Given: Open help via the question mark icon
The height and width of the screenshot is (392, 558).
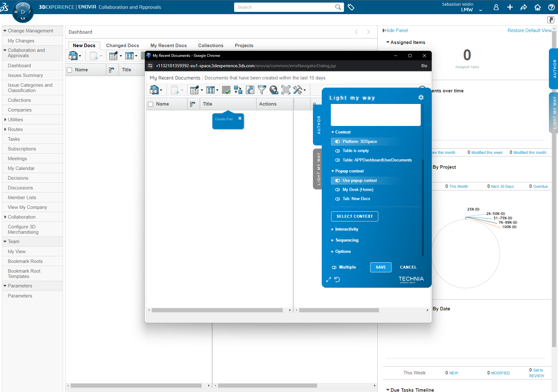Looking at the screenshot, I should tap(551, 7).
